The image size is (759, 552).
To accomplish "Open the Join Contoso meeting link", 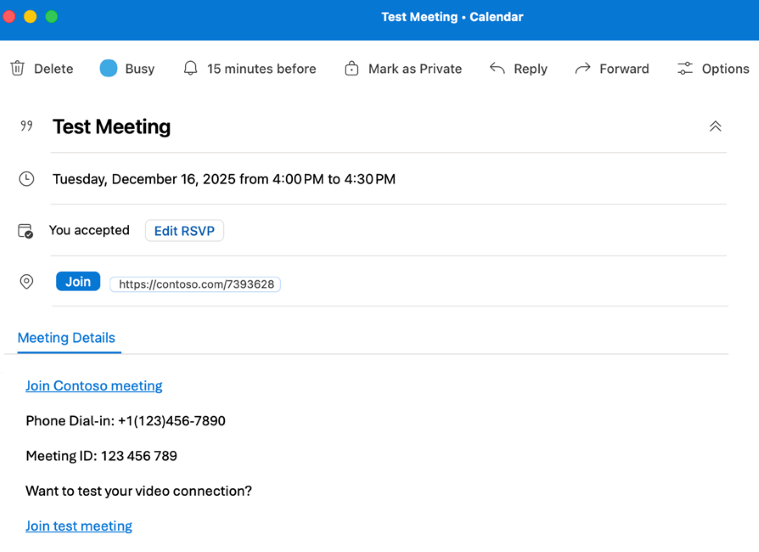I will 94,386.
